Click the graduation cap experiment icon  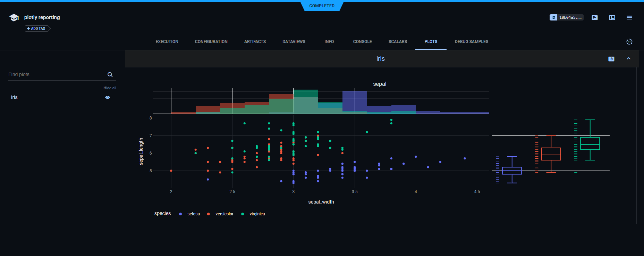[x=14, y=18]
